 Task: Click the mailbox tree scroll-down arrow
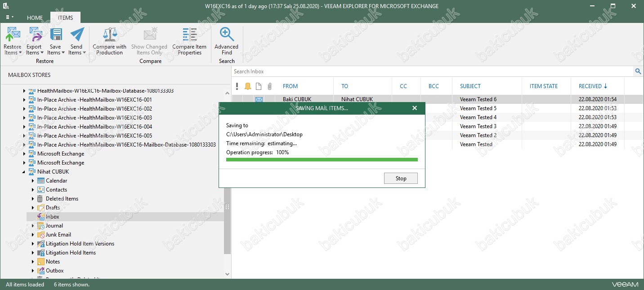(x=227, y=273)
